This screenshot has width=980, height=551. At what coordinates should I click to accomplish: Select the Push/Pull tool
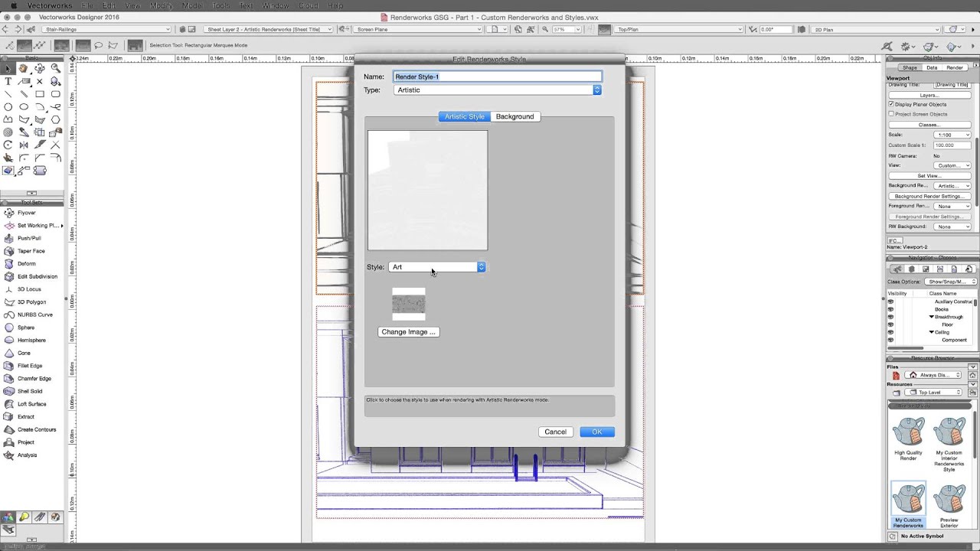(29, 238)
